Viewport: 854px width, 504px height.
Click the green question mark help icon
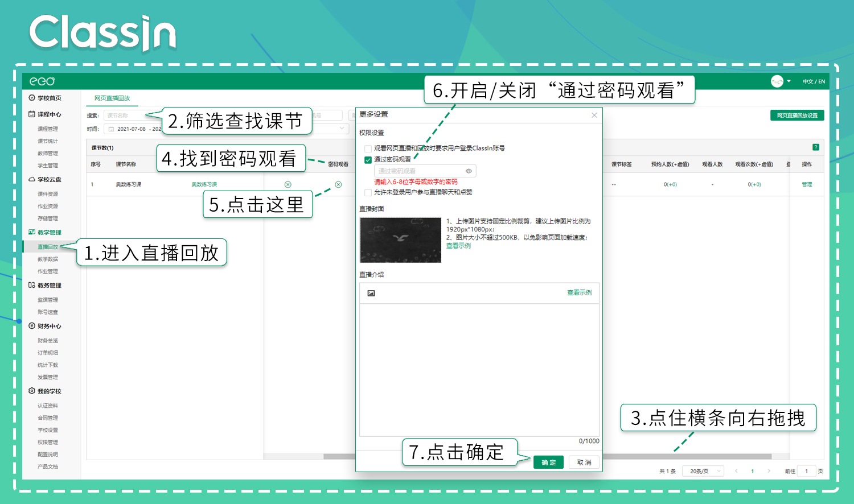(816, 147)
